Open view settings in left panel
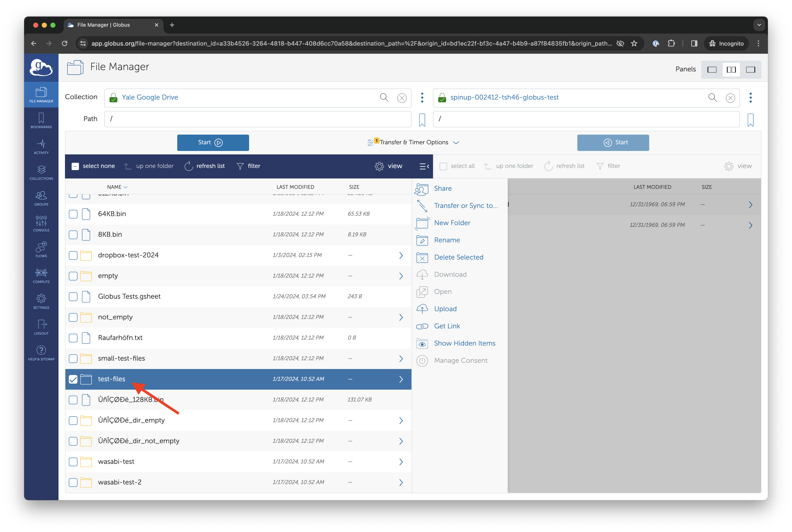 click(x=388, y=166)
